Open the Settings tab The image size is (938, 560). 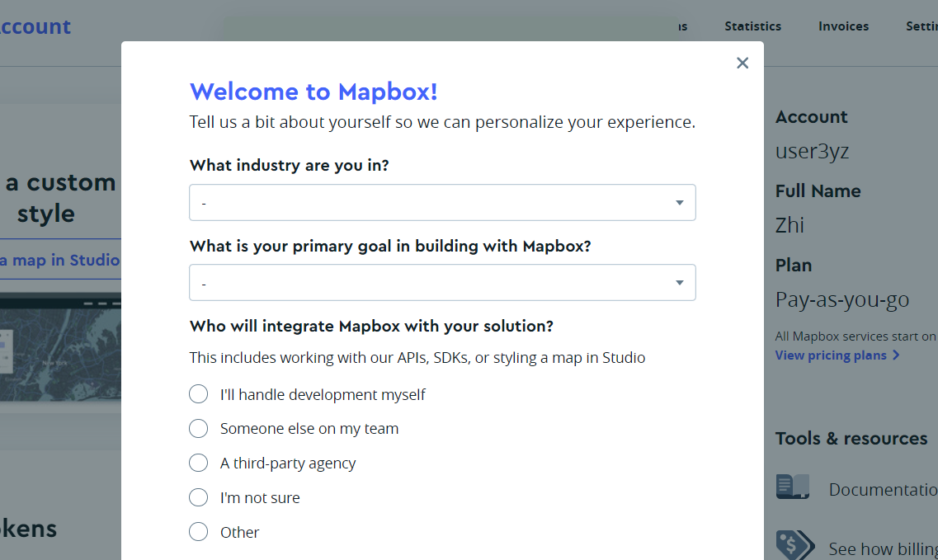click(x=922, y=26)
